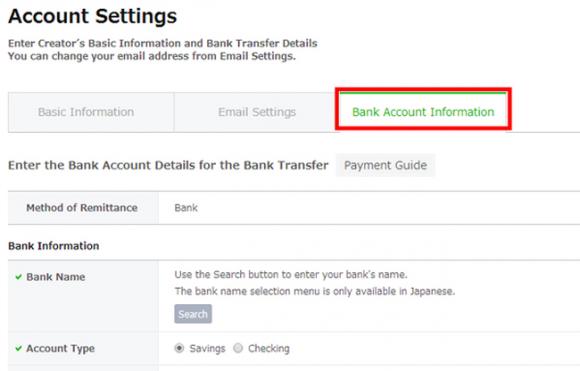580x371 pixels.
Task: Click the Checking option label text
Action: [x=269, y=348]
